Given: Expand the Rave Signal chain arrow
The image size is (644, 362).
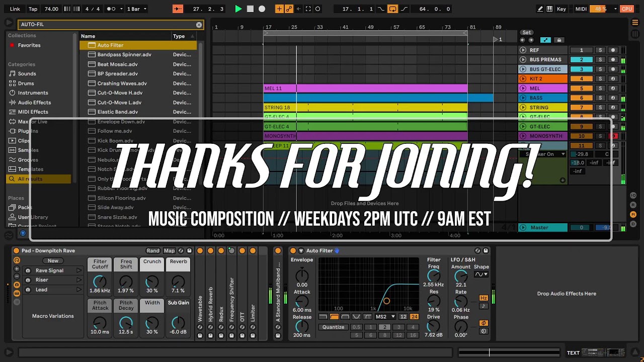Looking at the screenshot, I should (x=79, y=270).
